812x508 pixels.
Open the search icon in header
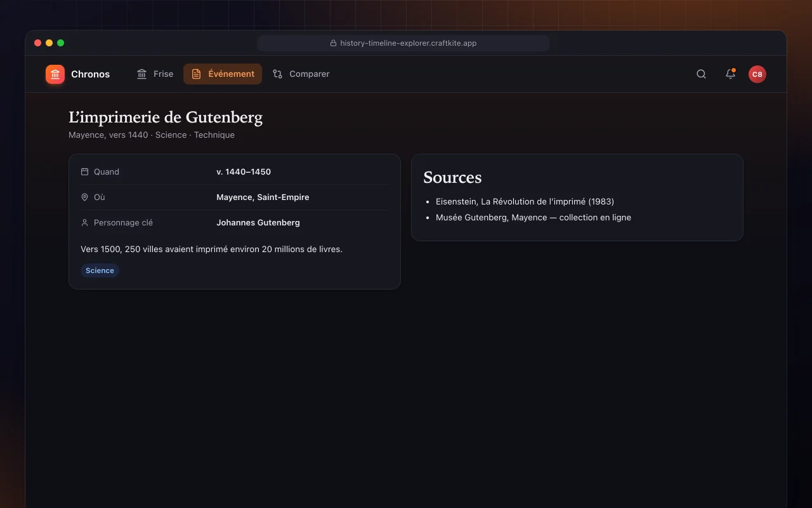pyautogui.click(x=701, y=74)
